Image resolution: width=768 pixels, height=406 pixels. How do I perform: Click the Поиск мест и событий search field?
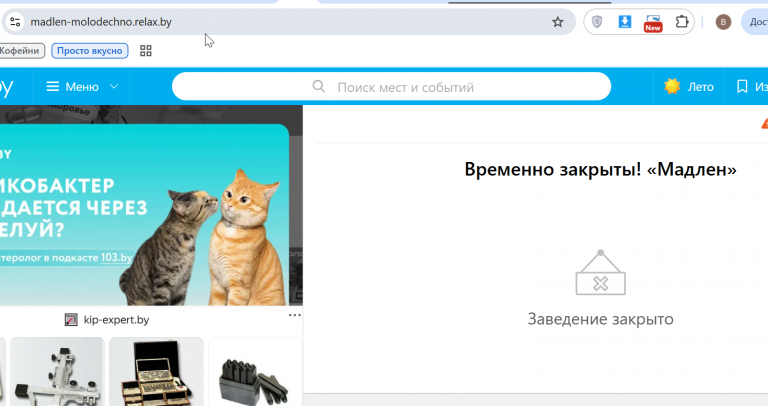click(391, 87)
